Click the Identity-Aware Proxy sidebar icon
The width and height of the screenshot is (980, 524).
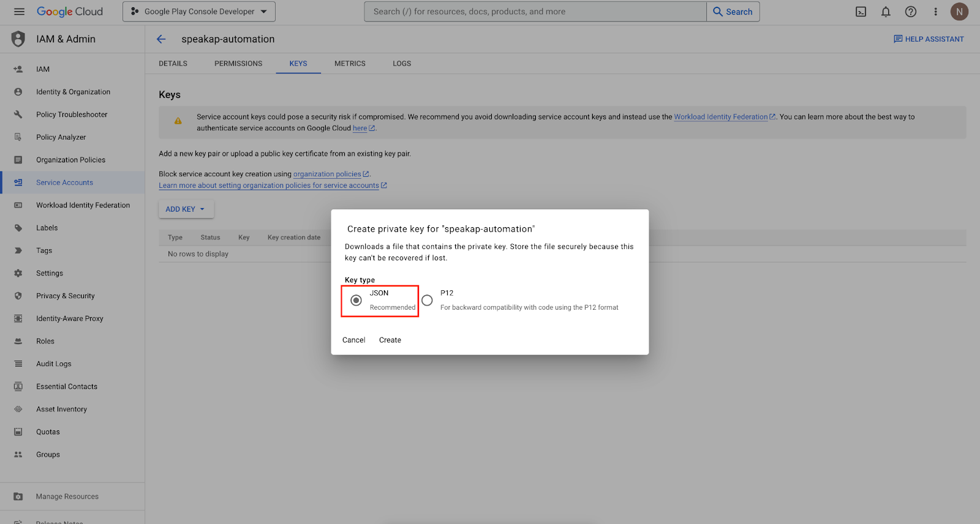click(18, 318)
